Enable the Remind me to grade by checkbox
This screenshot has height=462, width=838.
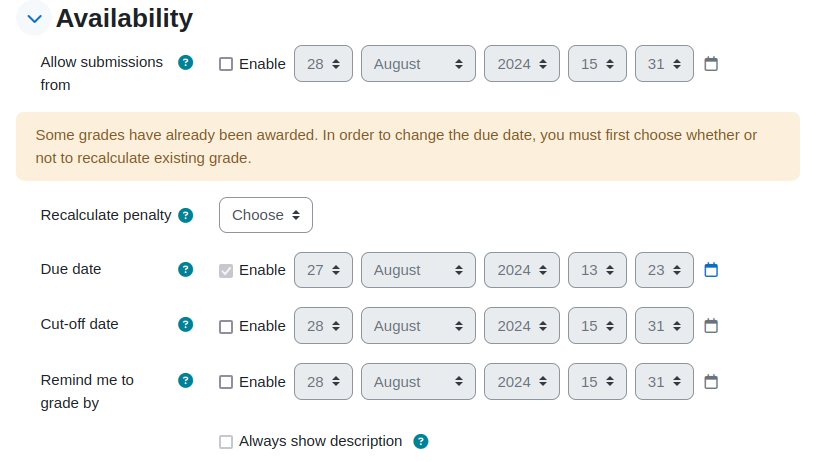click(x=226, y=382)
